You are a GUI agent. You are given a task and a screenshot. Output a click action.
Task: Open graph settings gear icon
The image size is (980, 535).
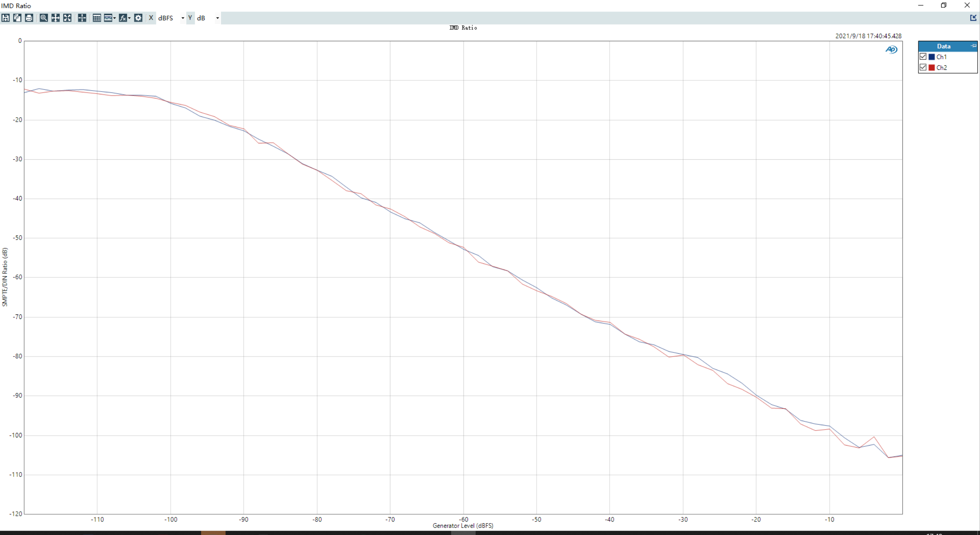[x=138, y=18]
